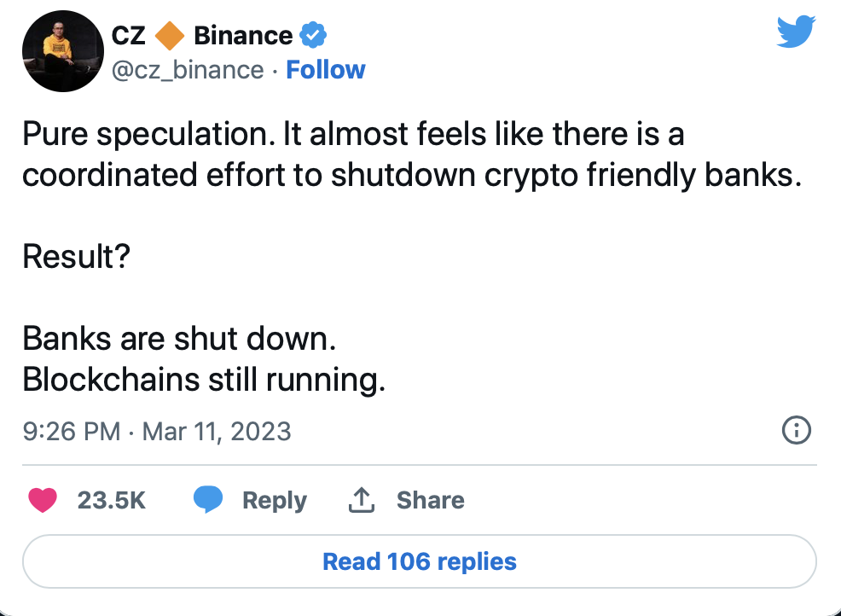The width and height of the screenshot is (841, 616).
Task: Open CZ's profile picture
Action: click(x=56, y=53)
